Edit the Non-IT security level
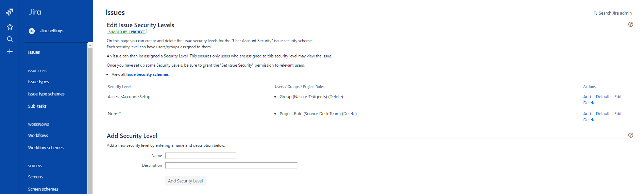This screenshot has height=194, width=644. point(618,114)
